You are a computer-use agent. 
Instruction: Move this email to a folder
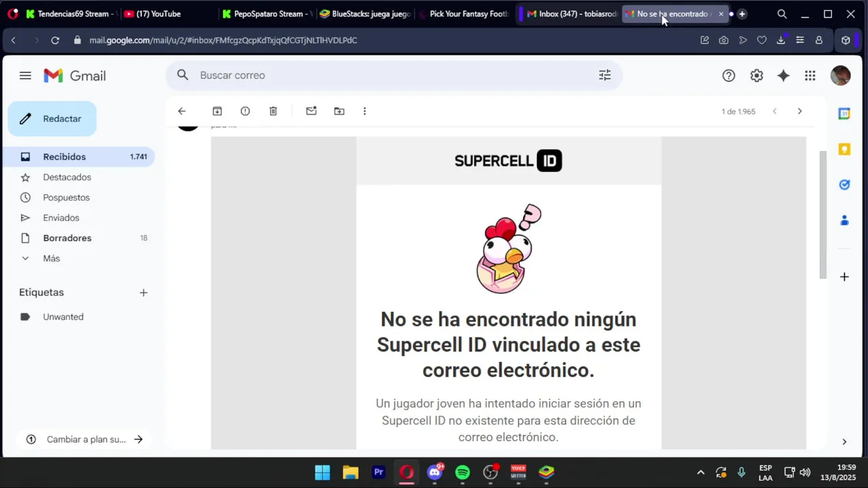click(339, 111)
